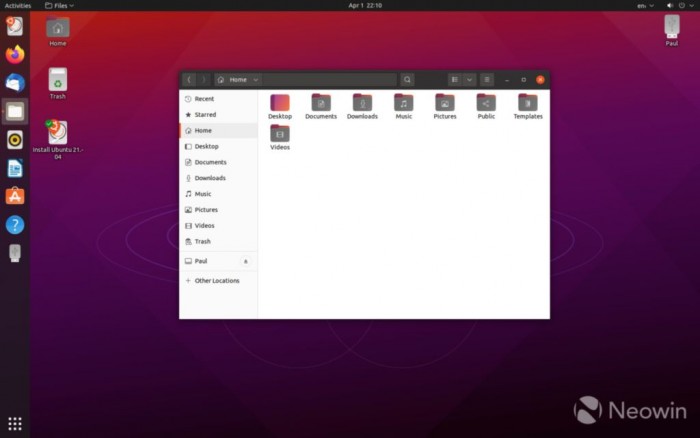Open Activities overview

[x=18, y=5]
